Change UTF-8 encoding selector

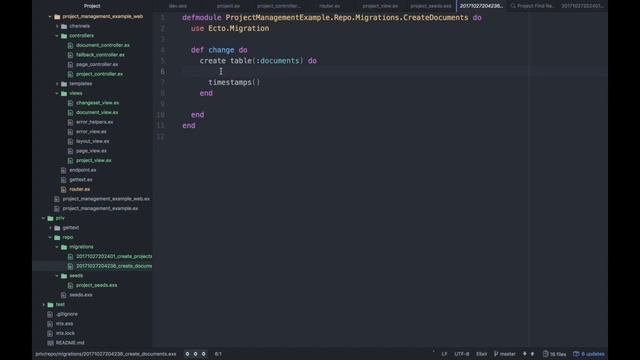pyautogui.click(x=462, y=354)
